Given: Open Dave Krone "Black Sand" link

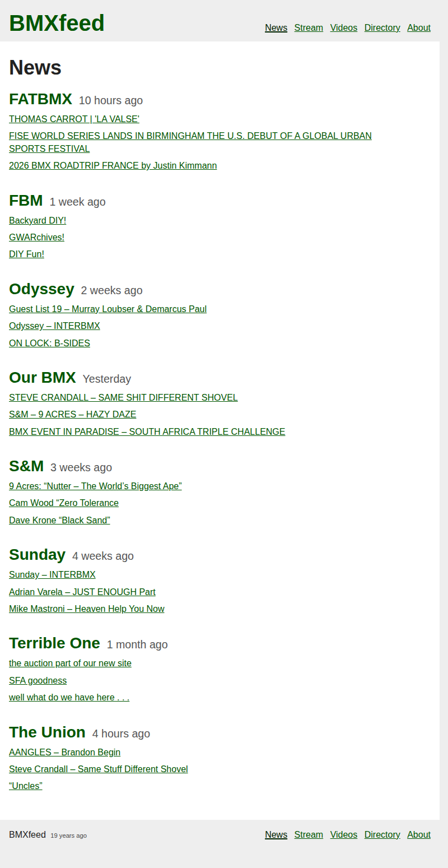Looking at the screenshot, I should 59,521.
